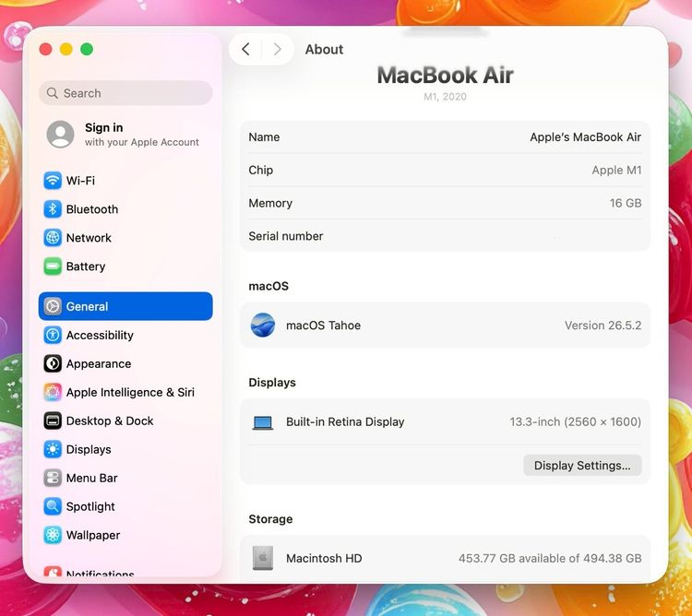
Task: Click the About page title
Action: [x=324, y=50]
